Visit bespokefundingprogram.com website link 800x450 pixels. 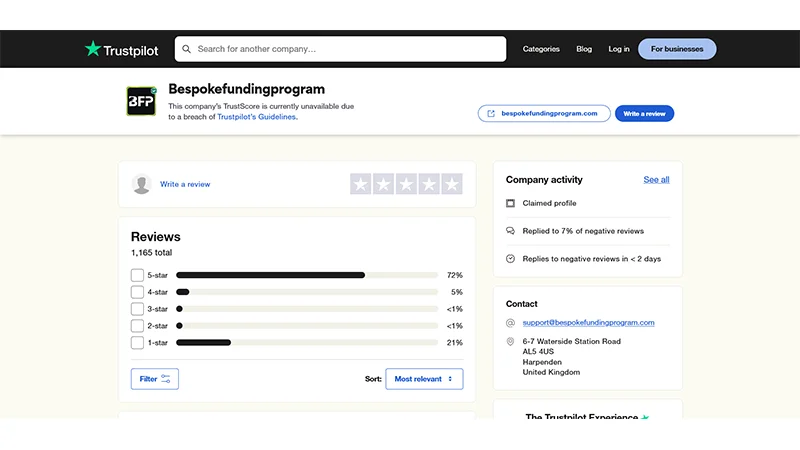click(x=544, y=113)
